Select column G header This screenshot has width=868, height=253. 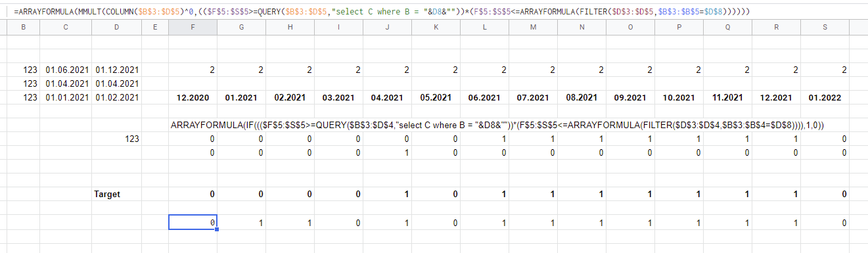(242, 27)
